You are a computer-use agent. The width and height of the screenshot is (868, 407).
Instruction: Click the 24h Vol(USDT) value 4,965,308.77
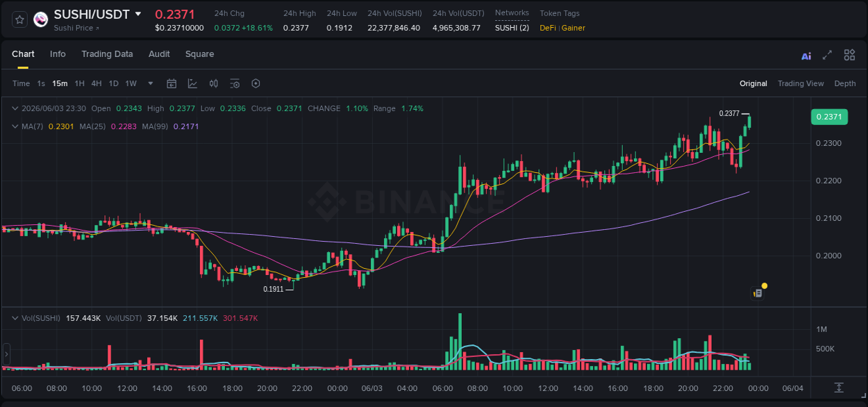pyautogui.click(x=456, y=28)
